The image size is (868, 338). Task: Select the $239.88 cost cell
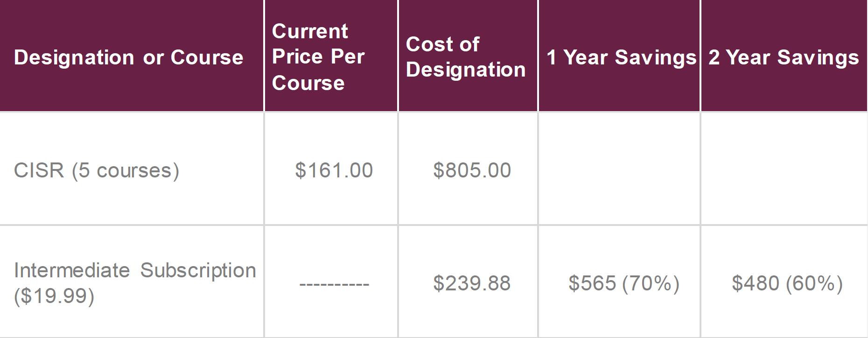[x=468, y=282]
